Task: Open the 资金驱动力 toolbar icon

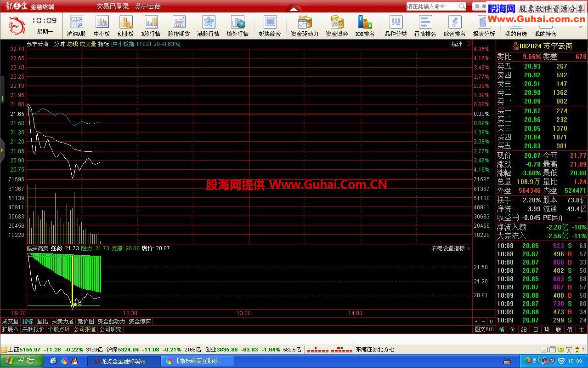Action: coord(305,26)
